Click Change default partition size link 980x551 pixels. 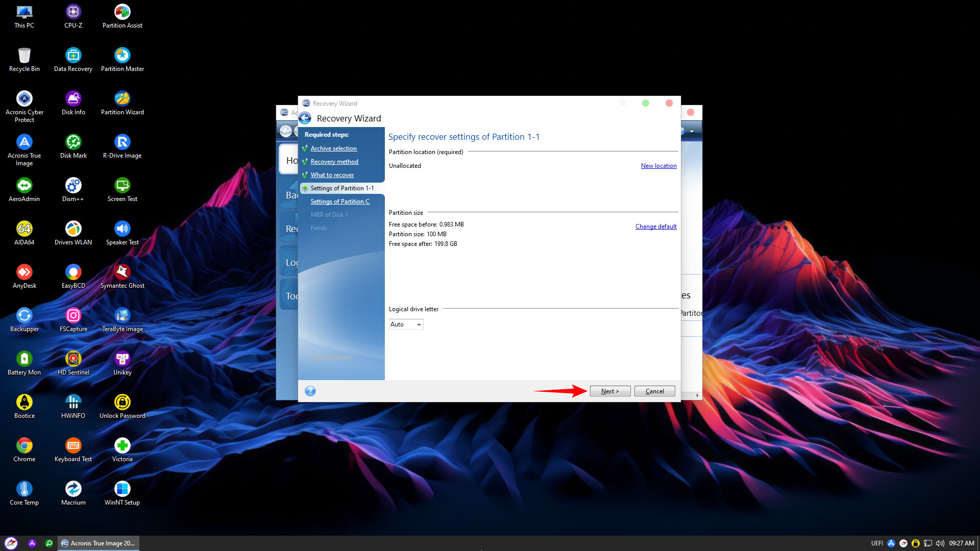coord(656,227)
